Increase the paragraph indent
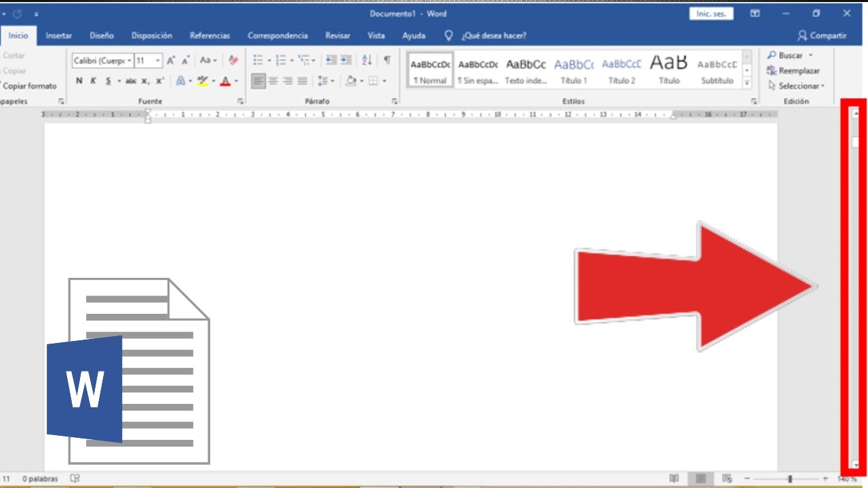 (346, 60)
